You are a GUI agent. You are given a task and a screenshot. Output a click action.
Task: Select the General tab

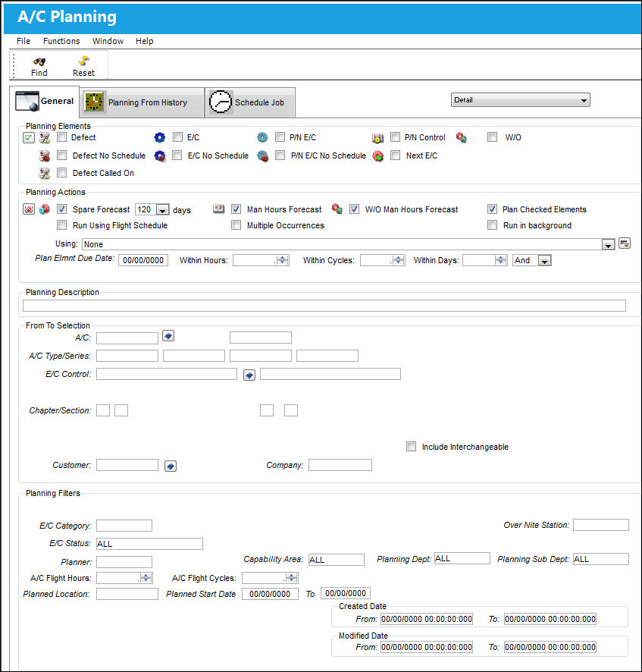(x=45, y=101)
